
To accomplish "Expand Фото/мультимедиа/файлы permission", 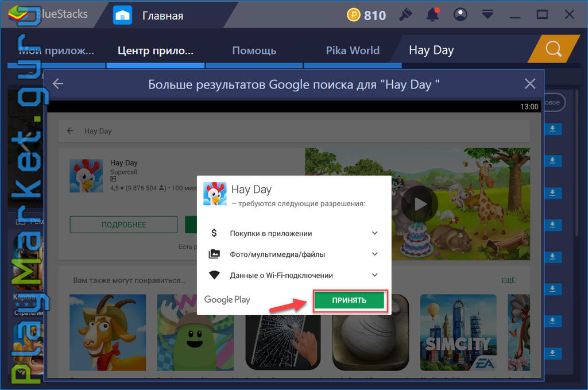I will point(374,254).
